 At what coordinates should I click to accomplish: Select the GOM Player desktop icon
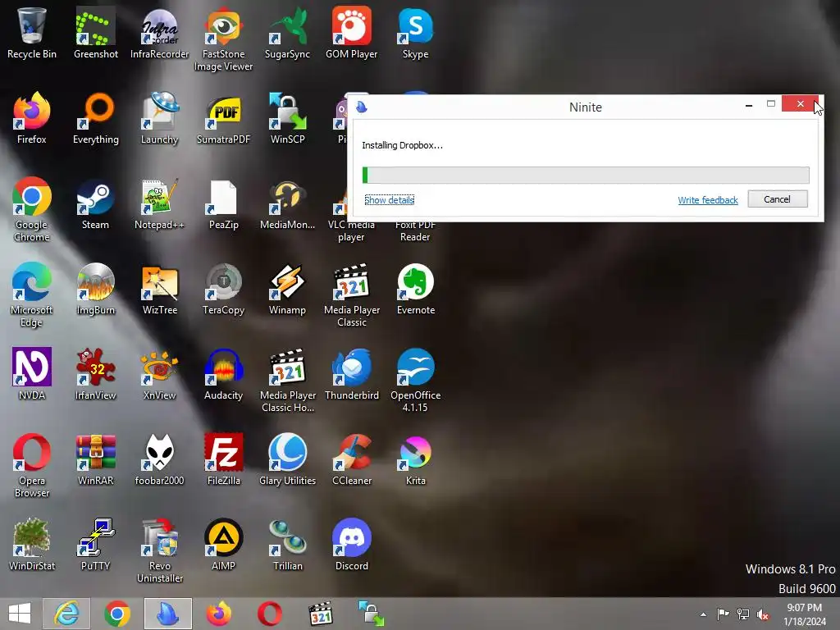351,33
